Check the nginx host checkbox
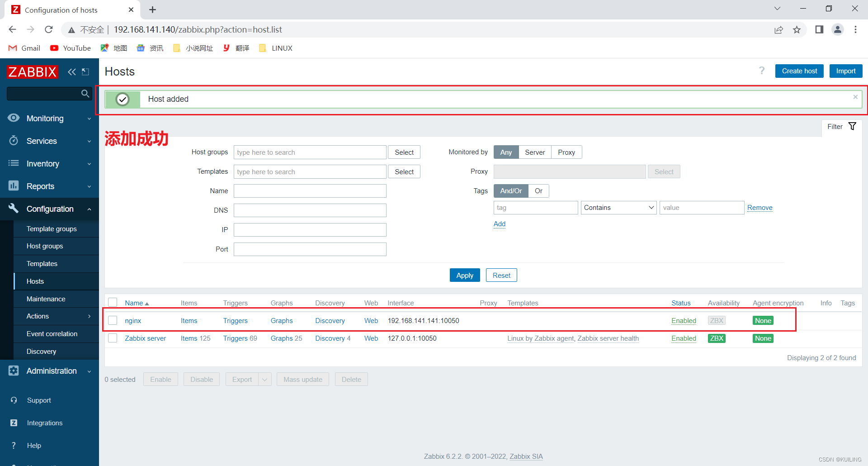868x466 pixels. (113, 320)
